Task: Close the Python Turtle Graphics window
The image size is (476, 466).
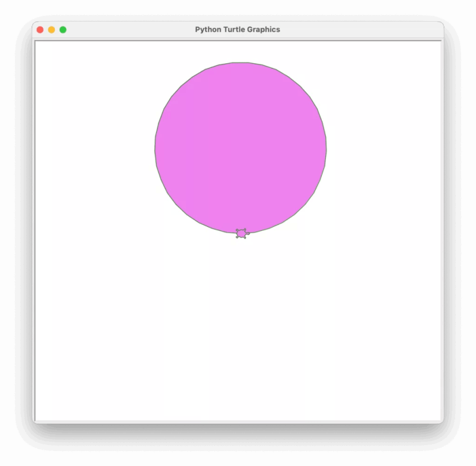Action: [x=40, y=30]
